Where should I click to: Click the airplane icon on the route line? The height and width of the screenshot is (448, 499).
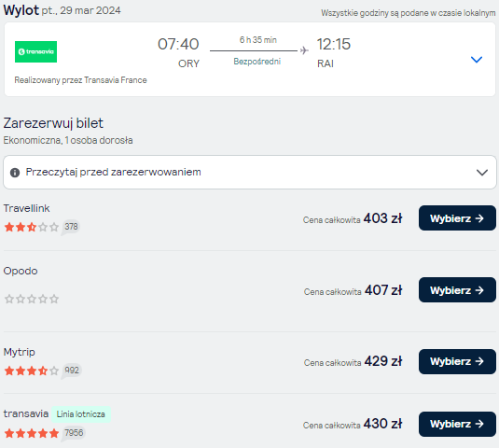(x=304, y=50)
